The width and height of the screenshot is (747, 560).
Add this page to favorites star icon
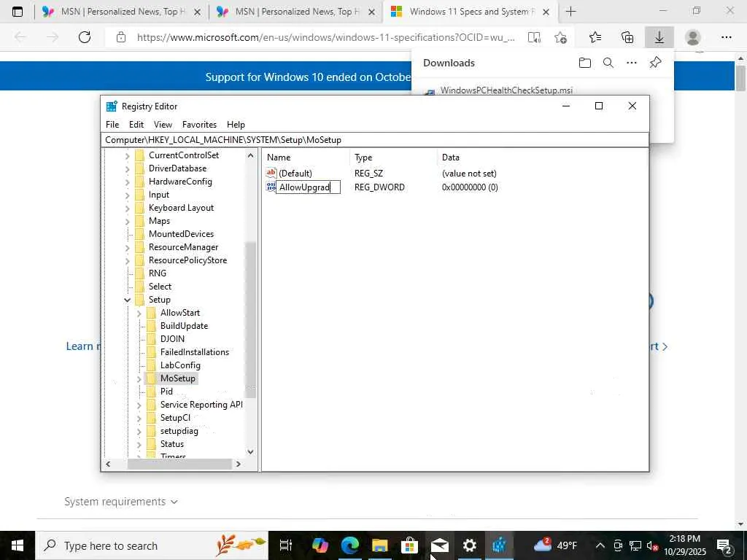pyautogui.click(x=561, y=37)
